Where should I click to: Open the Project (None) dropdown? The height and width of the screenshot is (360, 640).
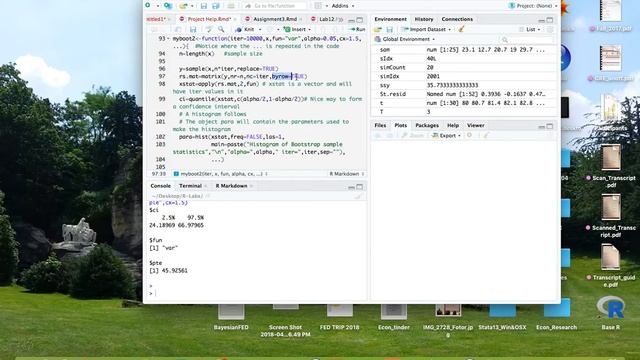coord(533,6)
